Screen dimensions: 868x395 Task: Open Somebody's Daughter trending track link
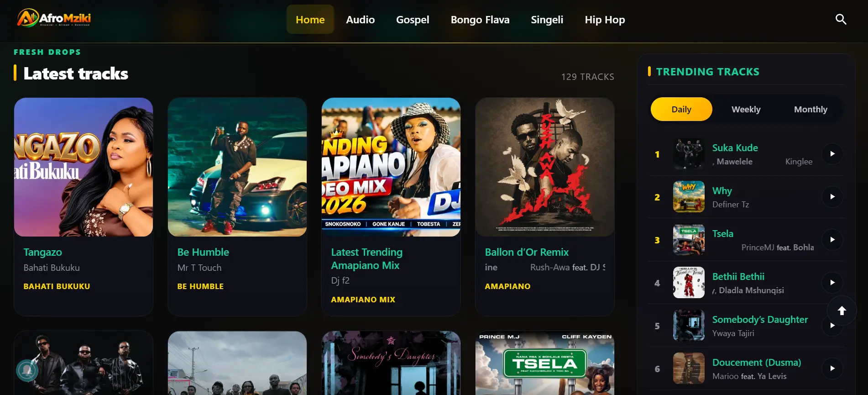760,320
